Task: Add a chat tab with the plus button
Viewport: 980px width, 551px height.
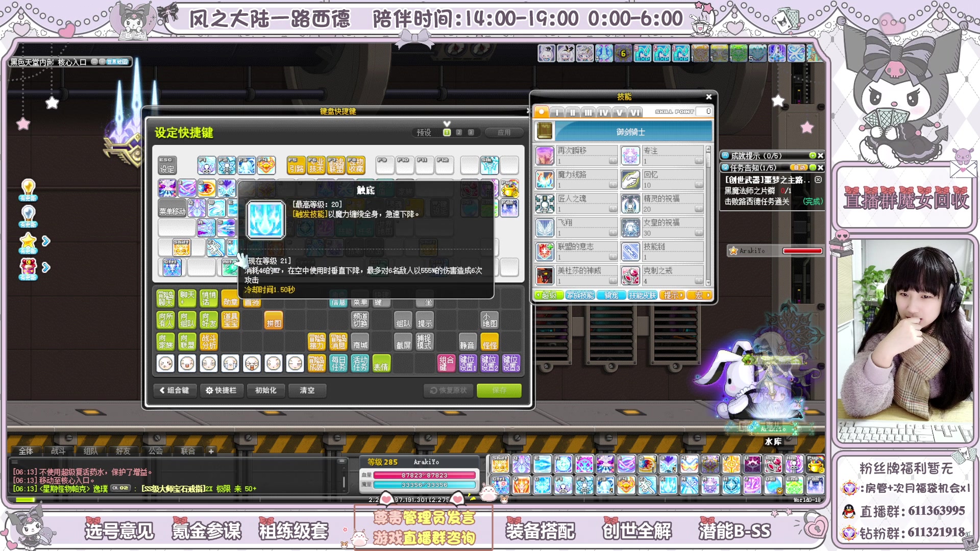Action: [211, 451]
